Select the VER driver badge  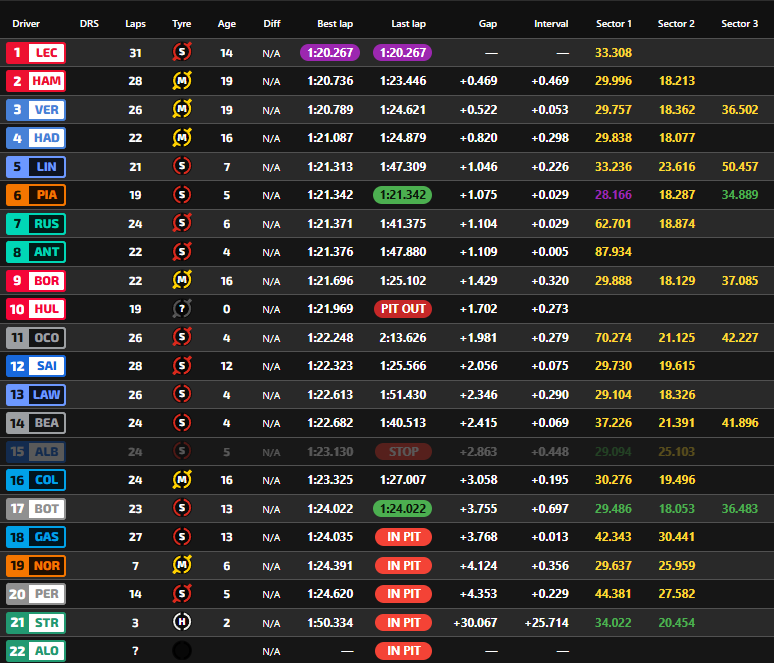(35, 110)
